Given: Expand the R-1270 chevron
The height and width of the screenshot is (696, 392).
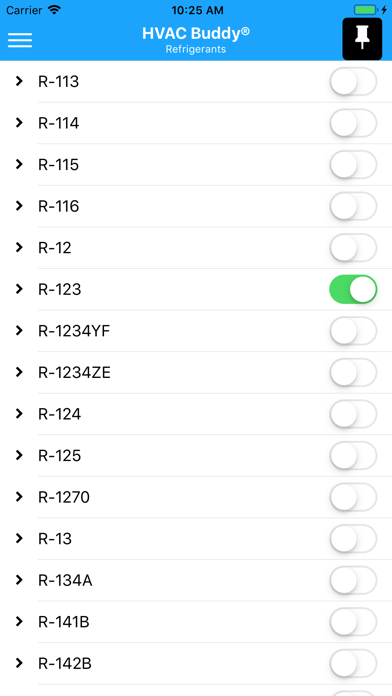Looking at the screenshot, I should [19, 497].
